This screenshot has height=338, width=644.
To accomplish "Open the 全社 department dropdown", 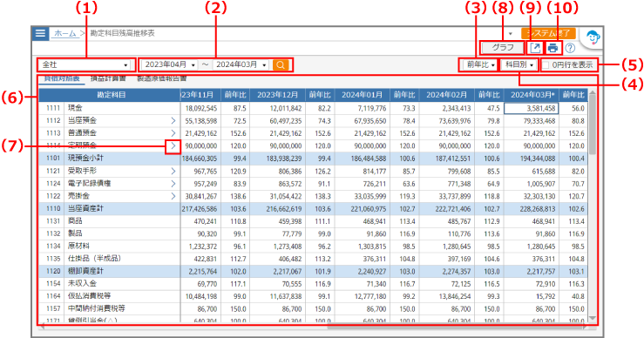I will coord(85,64).
